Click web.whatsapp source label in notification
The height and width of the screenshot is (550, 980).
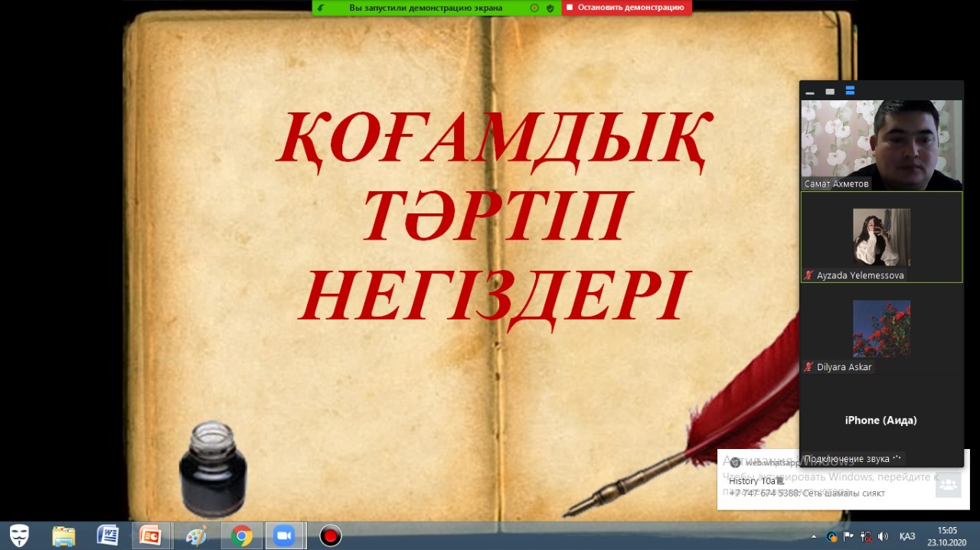tap(773, 463)
